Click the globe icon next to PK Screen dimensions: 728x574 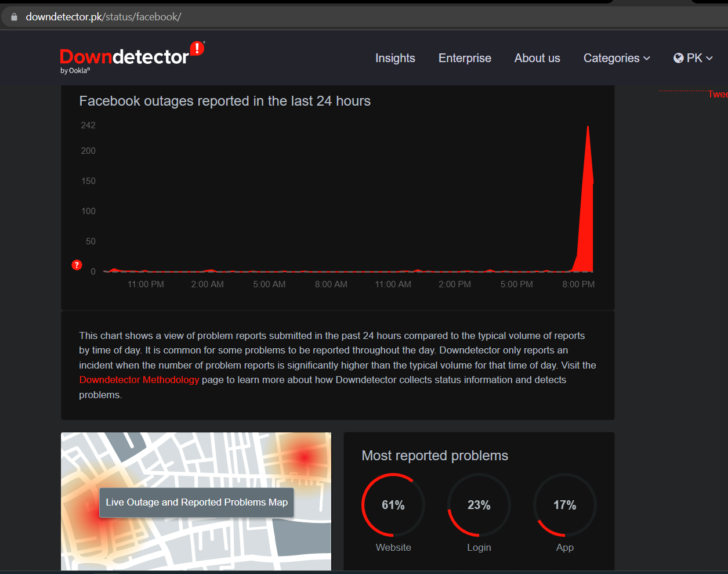(679, 58)
